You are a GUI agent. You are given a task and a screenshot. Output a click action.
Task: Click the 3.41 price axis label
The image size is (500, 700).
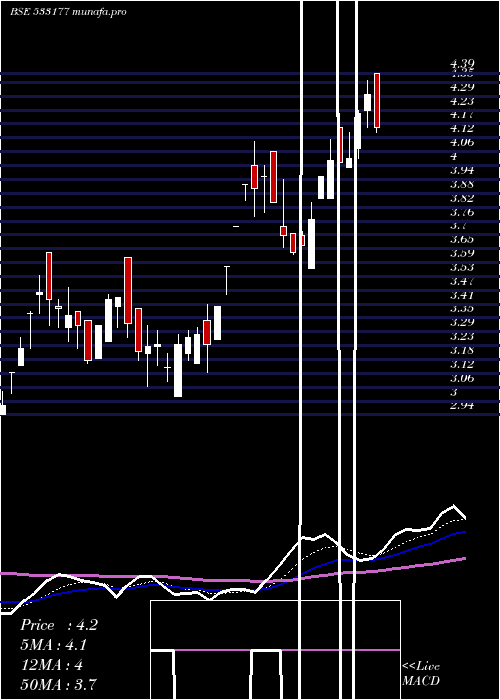(462, 295)
